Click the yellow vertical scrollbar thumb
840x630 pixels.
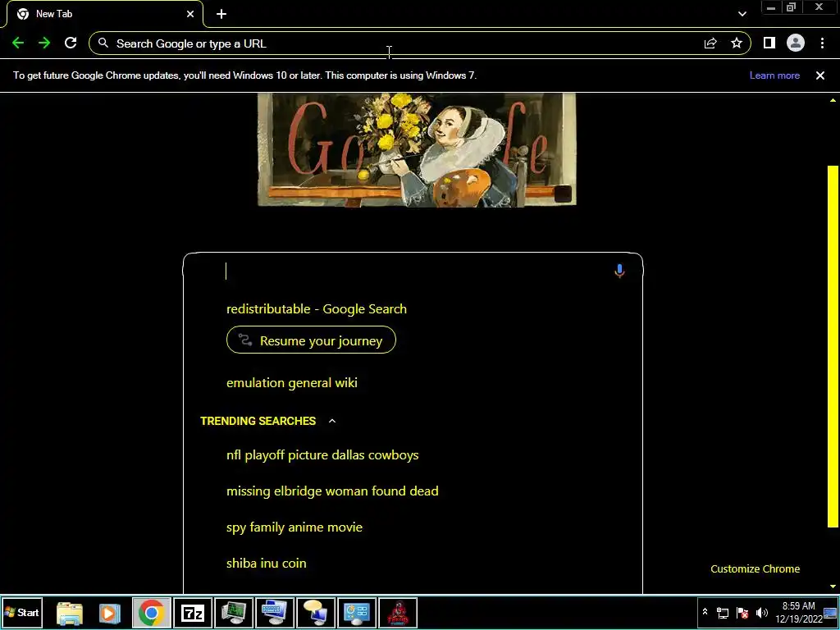coord(833,347)
